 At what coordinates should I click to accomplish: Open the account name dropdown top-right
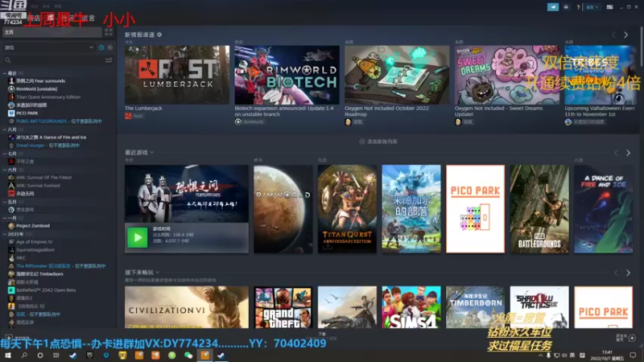coord(592,7)
